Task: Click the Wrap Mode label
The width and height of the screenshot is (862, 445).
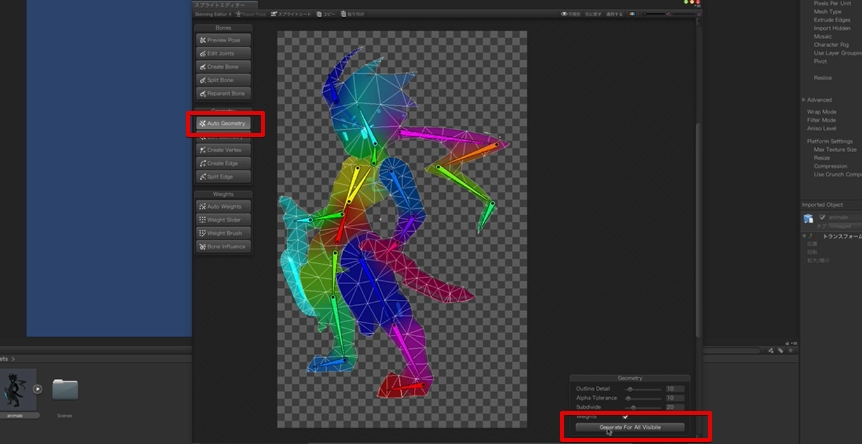Action: [821, 112]
